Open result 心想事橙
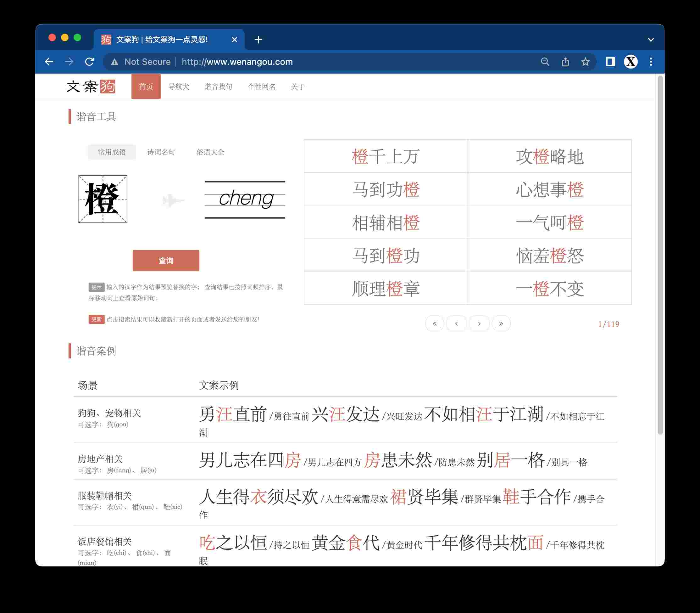This screenshot has height=613, width=700. (x=550, y=189)
